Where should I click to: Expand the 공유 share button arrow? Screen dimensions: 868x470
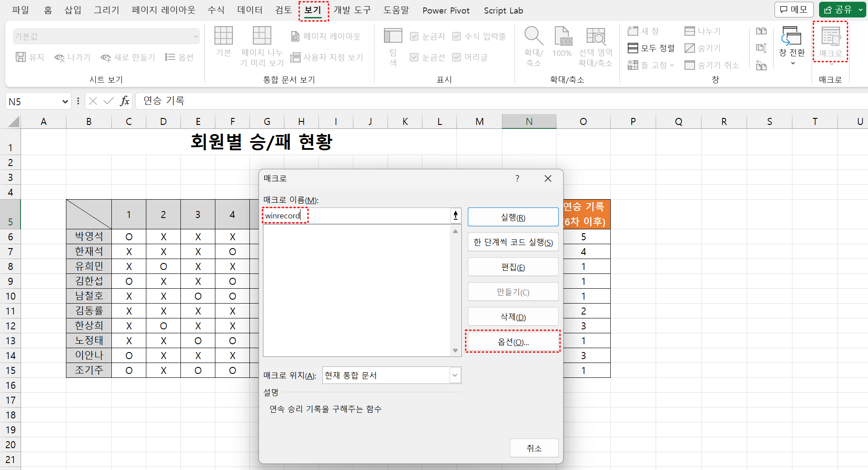click(860, 10)
